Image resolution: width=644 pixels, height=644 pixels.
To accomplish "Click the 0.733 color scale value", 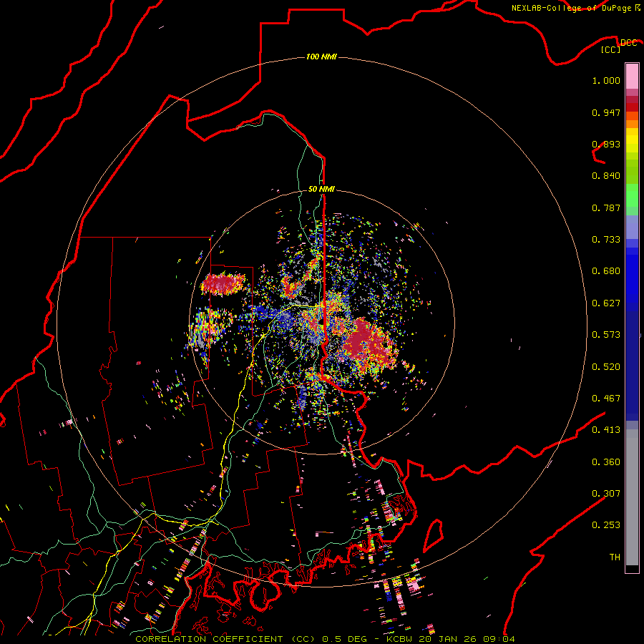I will (x=606, y=240).
